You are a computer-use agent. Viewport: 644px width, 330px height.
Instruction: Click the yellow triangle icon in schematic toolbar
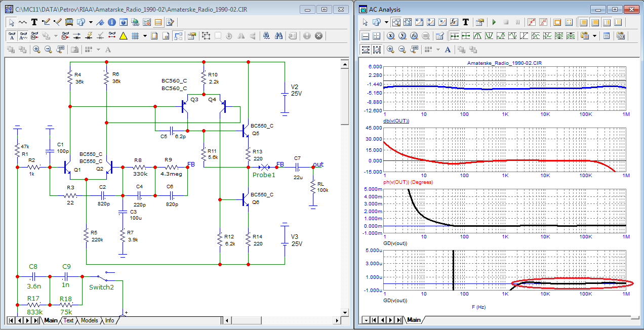pyautogui.click(x=123, y=36)
